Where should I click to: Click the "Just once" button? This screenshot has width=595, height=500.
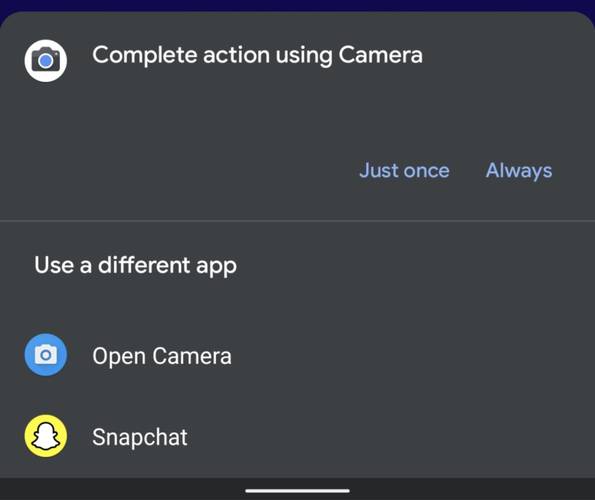[404, 170]
